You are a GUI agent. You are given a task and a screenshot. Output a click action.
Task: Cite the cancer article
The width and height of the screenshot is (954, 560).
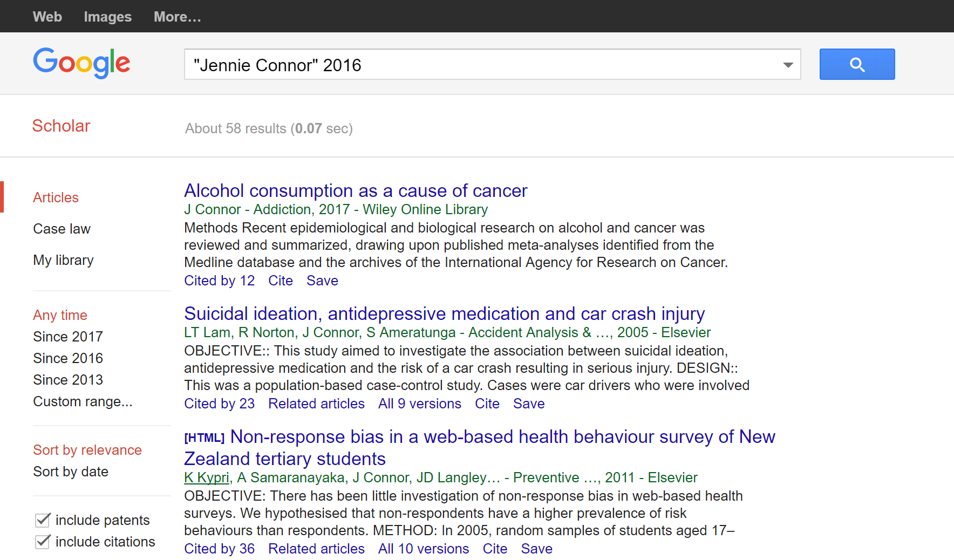click(x=280, y=280)
